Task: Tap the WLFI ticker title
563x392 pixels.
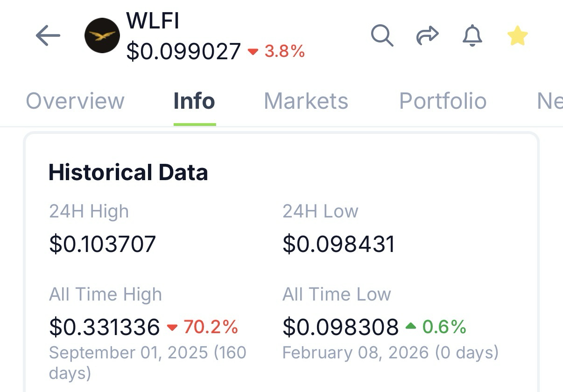Action: [153, 21]
